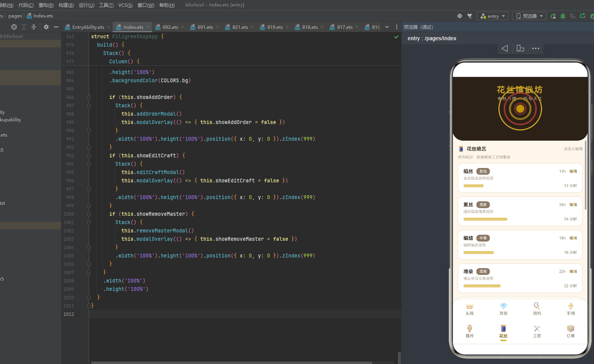594x364 pixels.
Task: Collapse code fold at line 993
Action: pos(89,156)
